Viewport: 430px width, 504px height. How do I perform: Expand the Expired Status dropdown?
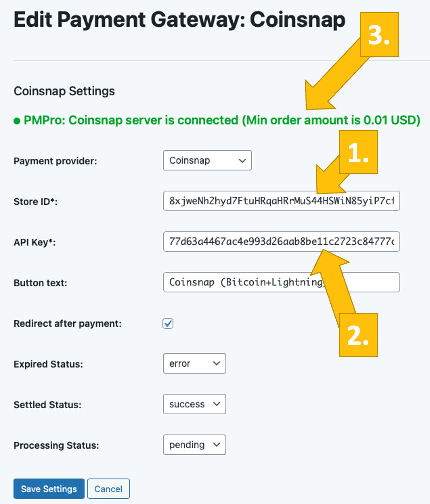click(194, 364)
